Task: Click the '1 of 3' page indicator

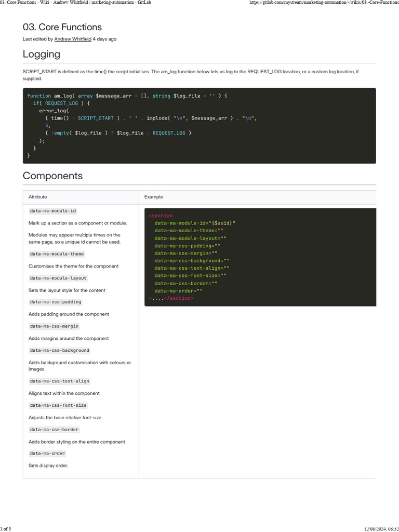Action: pyautogui.click(x=5, y=528)
